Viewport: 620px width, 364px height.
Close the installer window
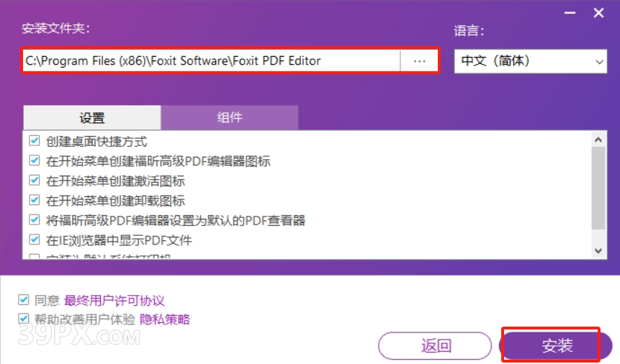598,13
